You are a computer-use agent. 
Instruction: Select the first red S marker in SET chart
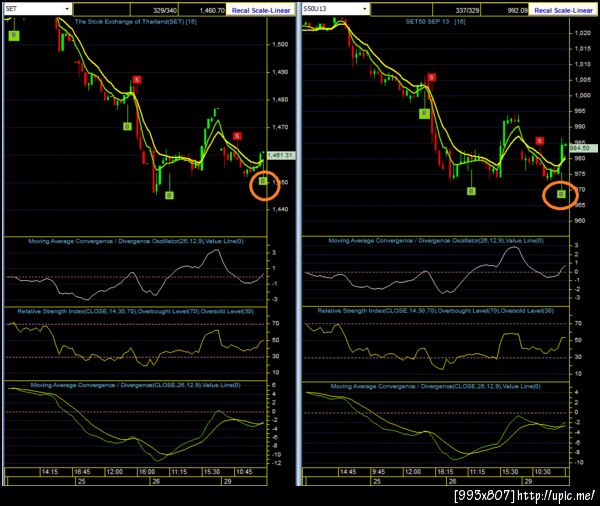click(137, 80)
